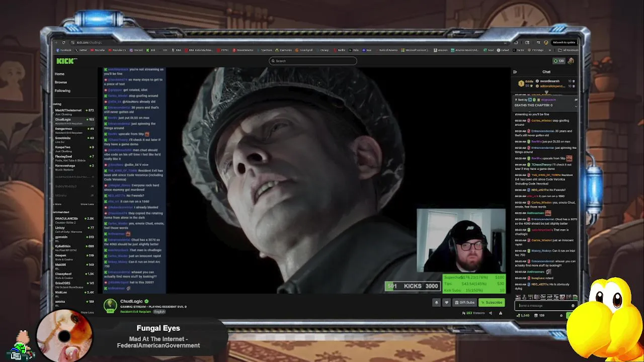Open GrimOSRS in the Recommended list

(74, 285)
